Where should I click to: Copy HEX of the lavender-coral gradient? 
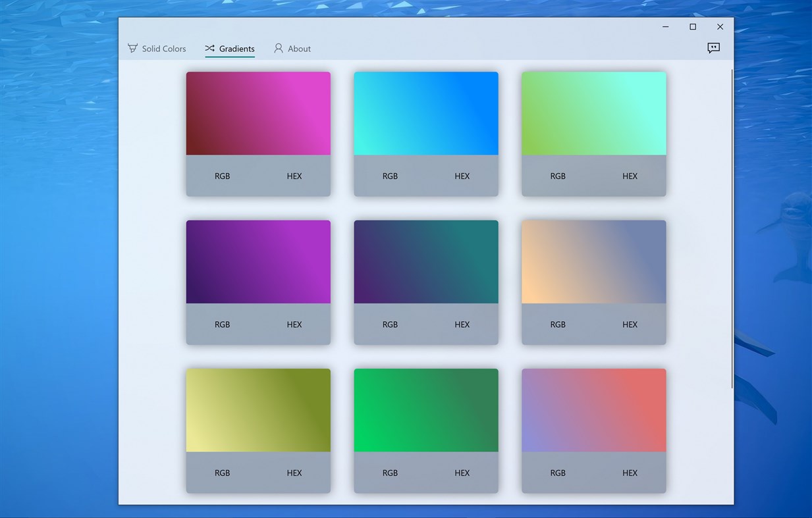(x=630, y=473)
